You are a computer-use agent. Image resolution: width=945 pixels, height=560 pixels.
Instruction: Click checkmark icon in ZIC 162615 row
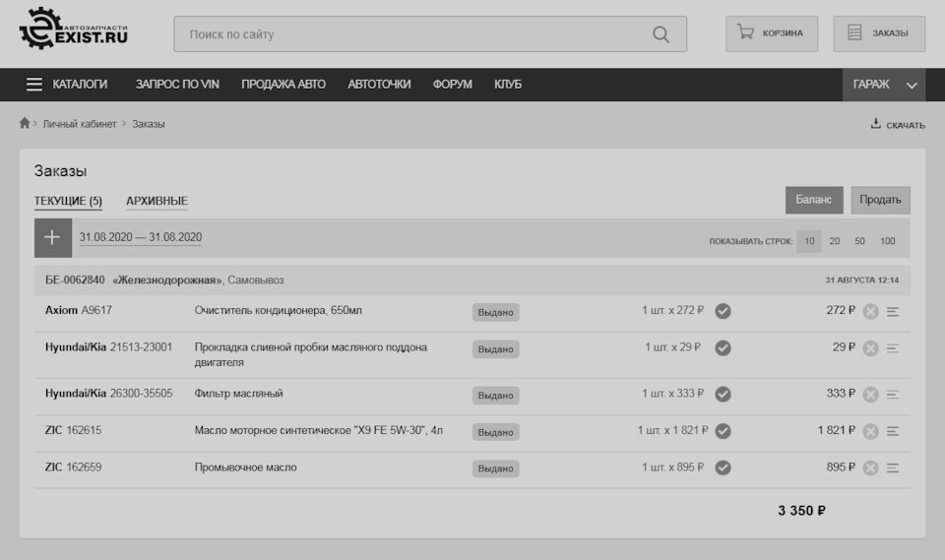[723, 431]
